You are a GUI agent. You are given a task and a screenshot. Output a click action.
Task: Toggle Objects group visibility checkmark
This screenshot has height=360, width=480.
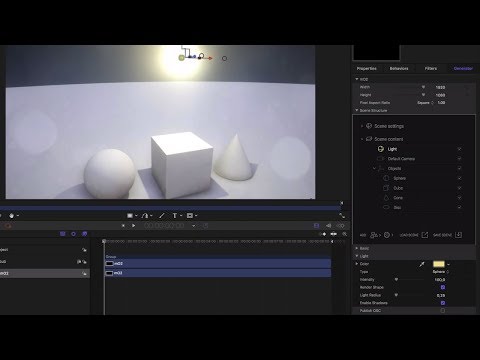click(459, 168)
